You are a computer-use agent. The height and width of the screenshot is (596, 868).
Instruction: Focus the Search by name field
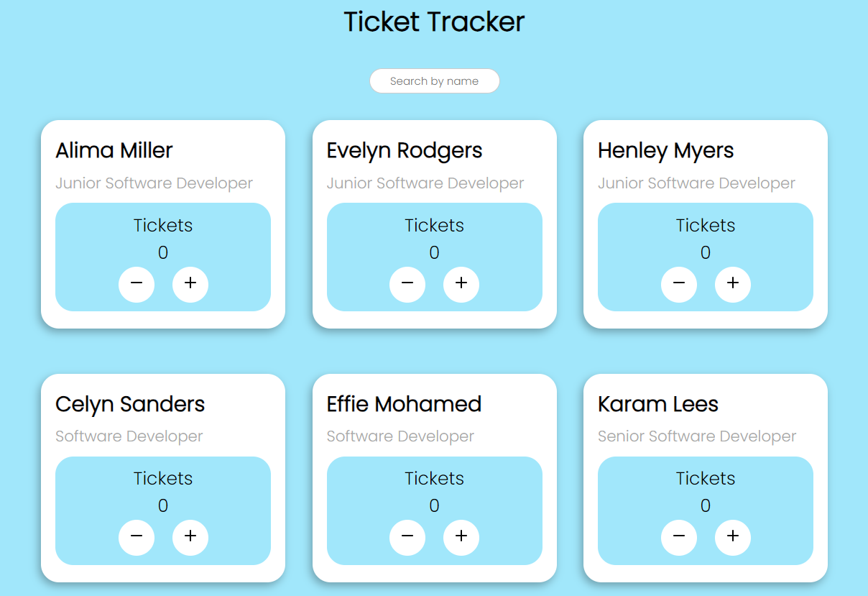[x=435, y=81]
